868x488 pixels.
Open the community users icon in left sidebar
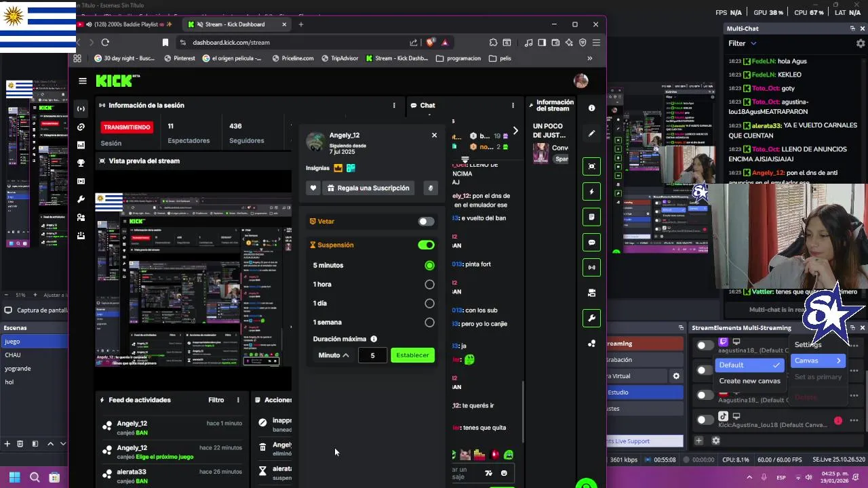81,218
